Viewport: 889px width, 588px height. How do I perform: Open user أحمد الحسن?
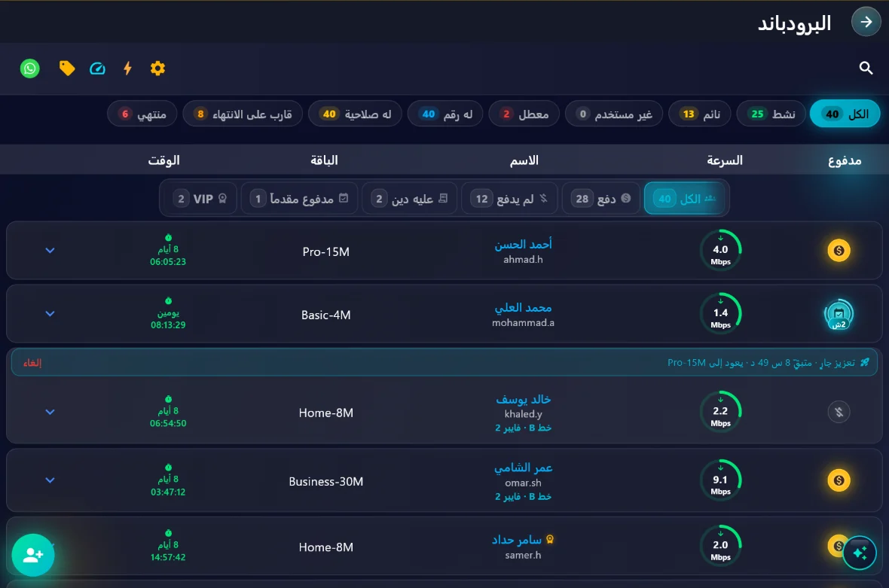point(523,244)
